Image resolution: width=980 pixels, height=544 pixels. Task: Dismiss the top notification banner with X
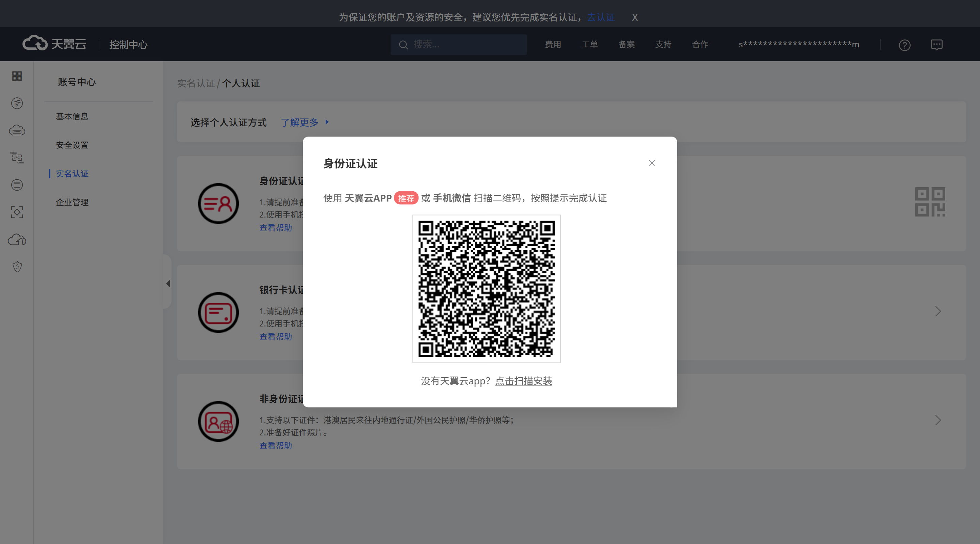point(635,17)
